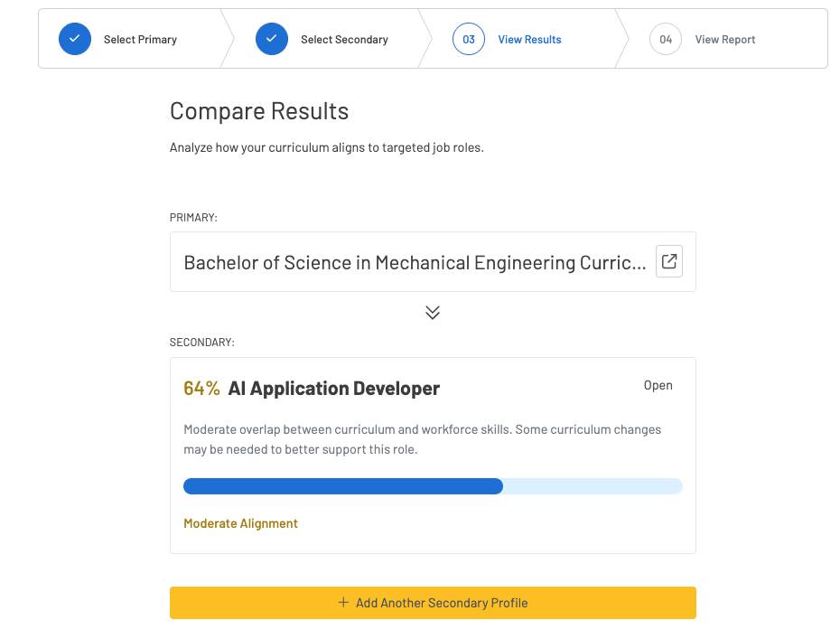Click the plus icon on Add Secondary button
Screen dimensions: 840x639
point(343,603)
